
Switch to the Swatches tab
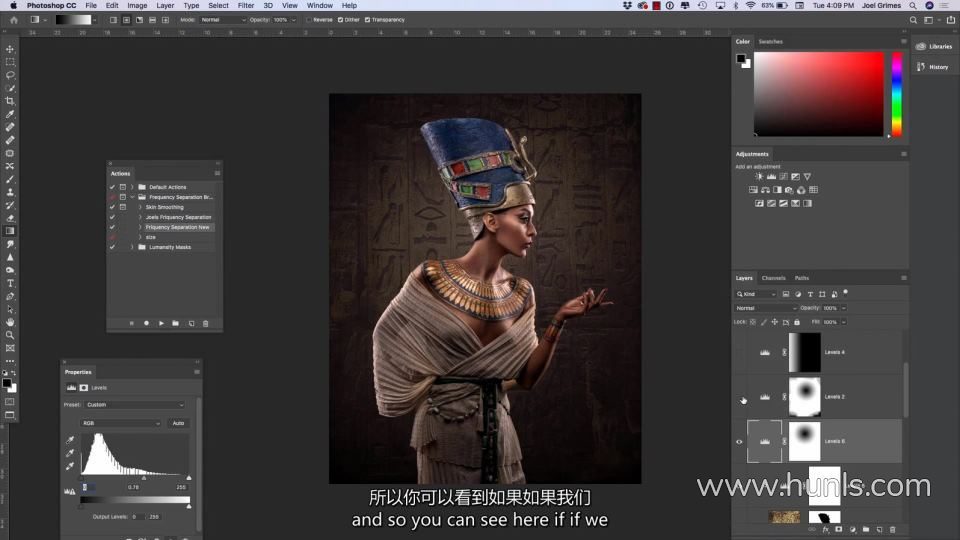770,42
